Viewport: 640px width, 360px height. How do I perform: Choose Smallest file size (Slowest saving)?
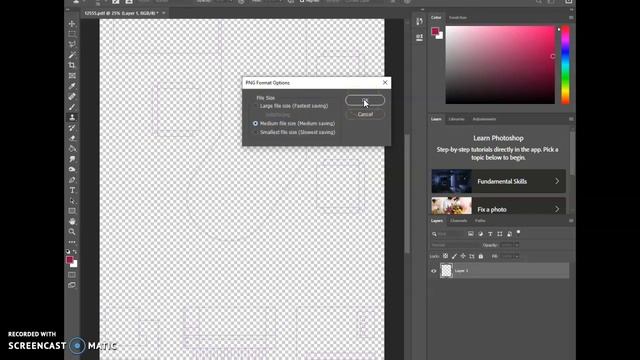coord(294,132)
